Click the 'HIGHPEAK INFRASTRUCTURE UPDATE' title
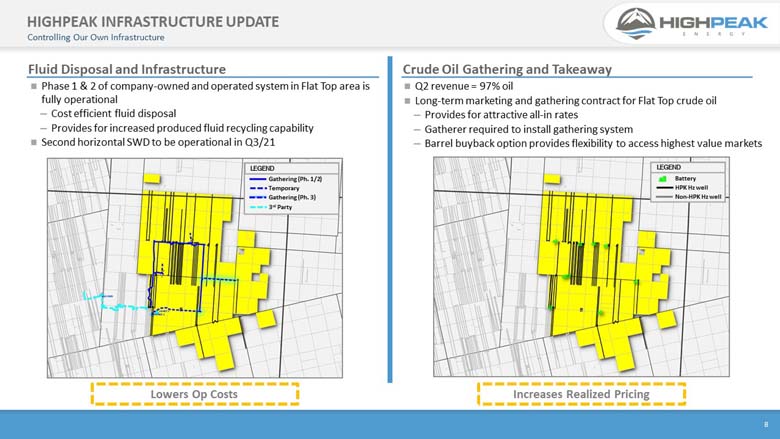780x439 pixels. click(153, 22)
